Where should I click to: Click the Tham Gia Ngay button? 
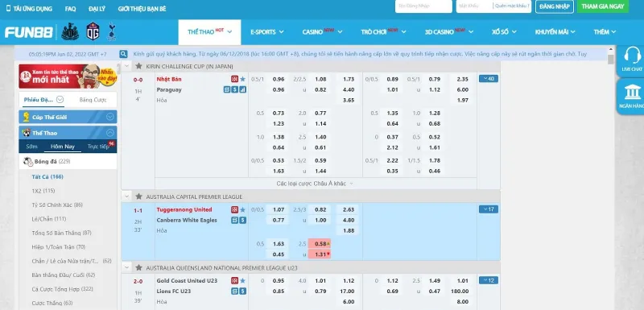pyautogui.click(x=602, y=6)
